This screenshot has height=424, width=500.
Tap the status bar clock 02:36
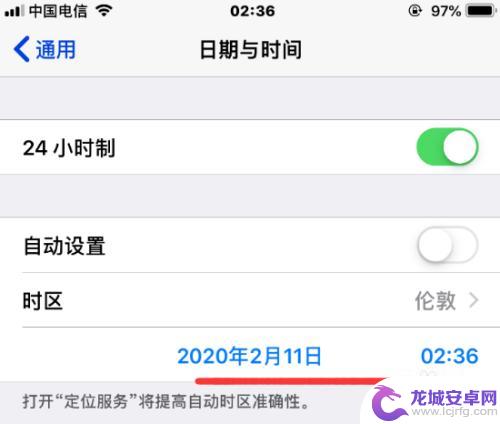252,11
